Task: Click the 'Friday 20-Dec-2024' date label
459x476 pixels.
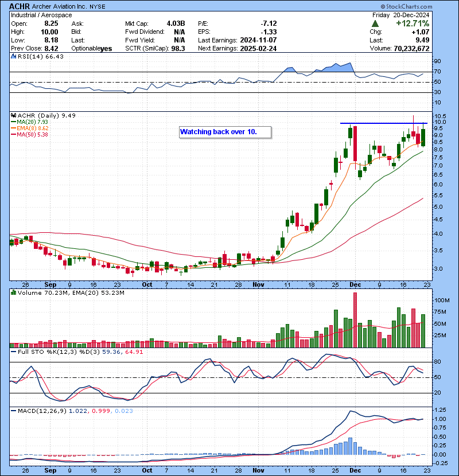Action: pos(400,15)
